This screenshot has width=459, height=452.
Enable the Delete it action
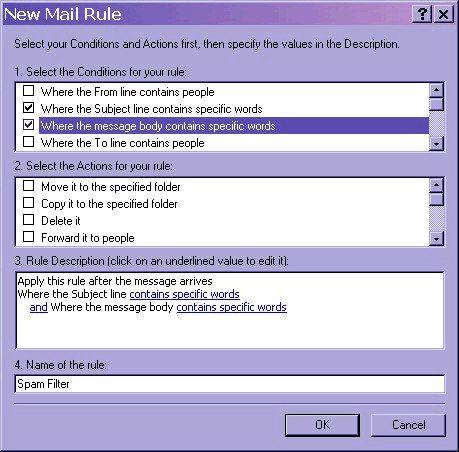(x=29, y=220)
